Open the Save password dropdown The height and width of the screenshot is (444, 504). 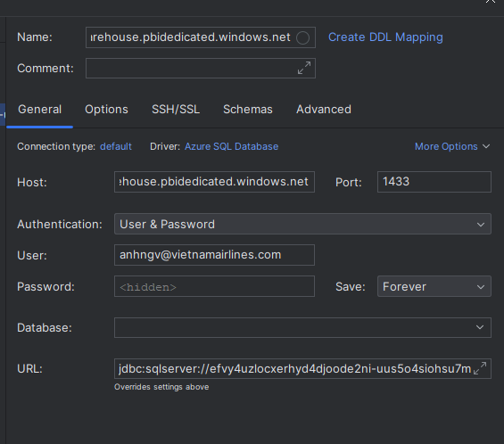434,286
